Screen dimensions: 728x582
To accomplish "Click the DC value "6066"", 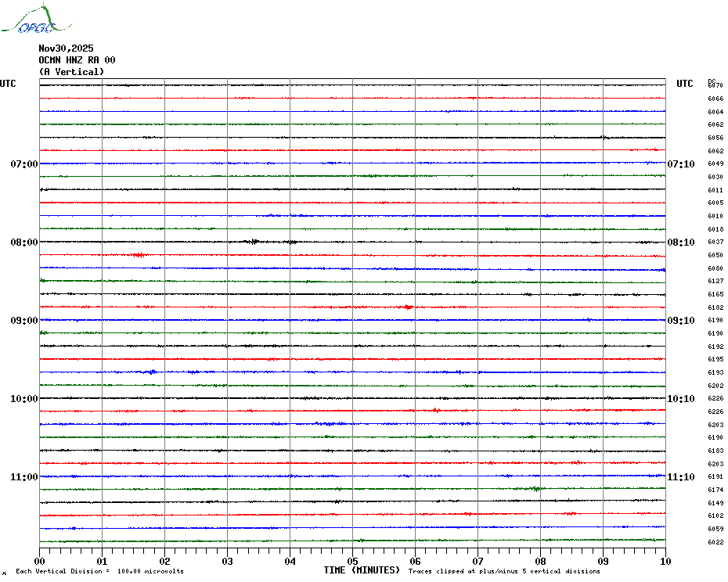I will 715,99.
